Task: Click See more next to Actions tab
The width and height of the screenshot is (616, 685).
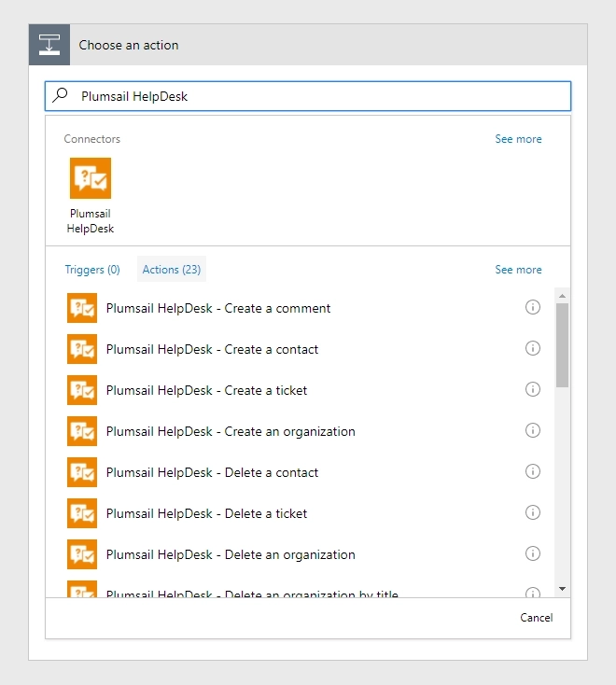Action: 518,270
